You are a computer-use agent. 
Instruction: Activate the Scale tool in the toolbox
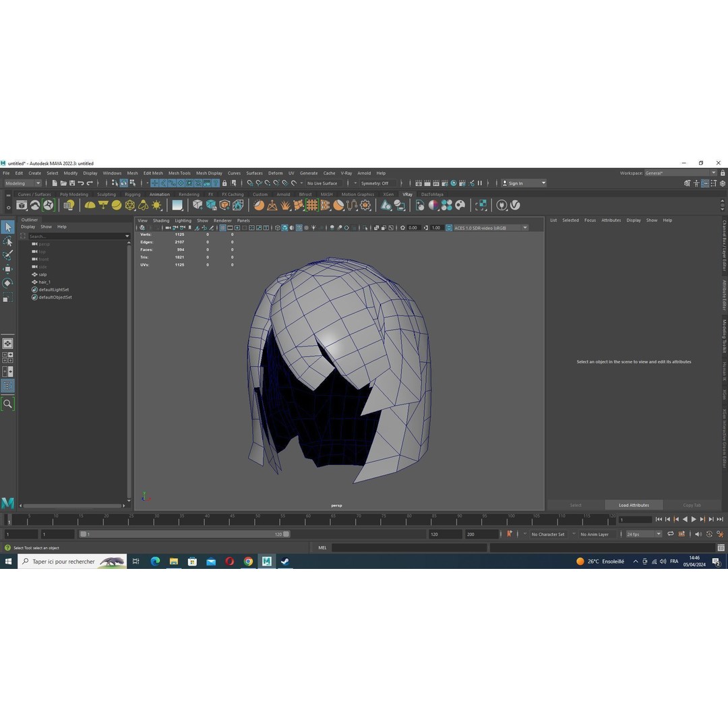click(8, 297)
